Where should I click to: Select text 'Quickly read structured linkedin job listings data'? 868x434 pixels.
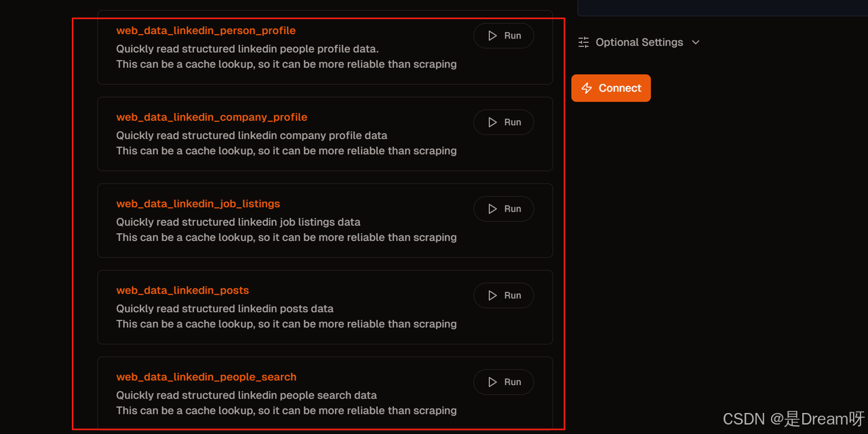[x=238, y=222]
